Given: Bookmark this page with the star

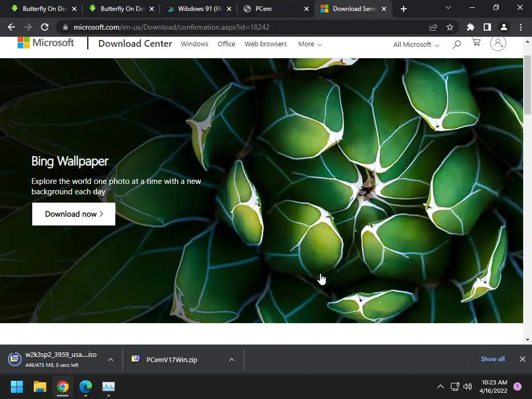Looking at the screenshot, I should 450,27.
